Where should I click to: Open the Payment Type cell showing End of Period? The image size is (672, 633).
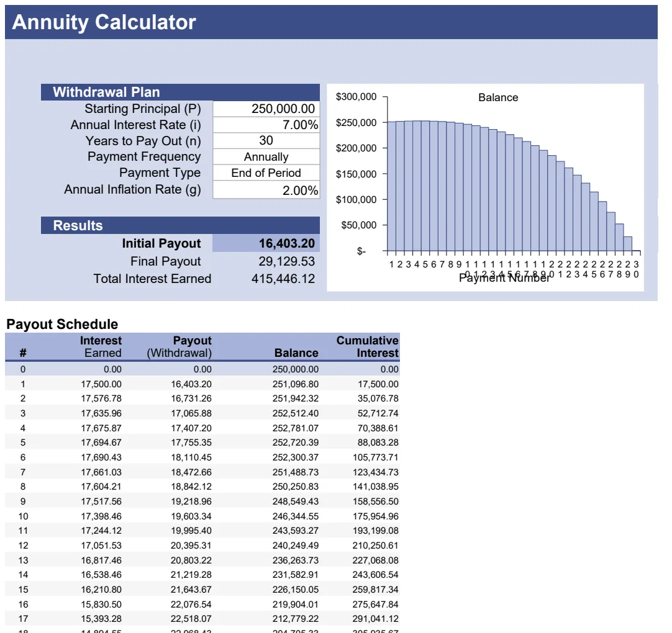point(266,173)
